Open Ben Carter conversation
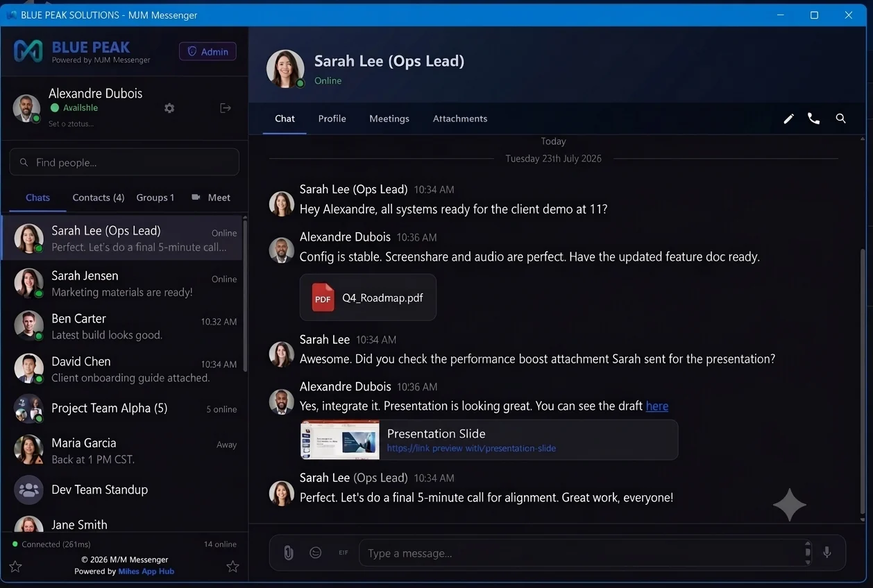The height and width of the screenshot is (588, 873). pos(121,326)
